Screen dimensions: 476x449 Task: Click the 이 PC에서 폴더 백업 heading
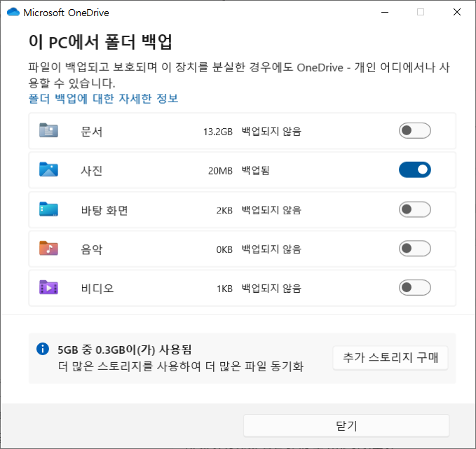pos(100,41)
